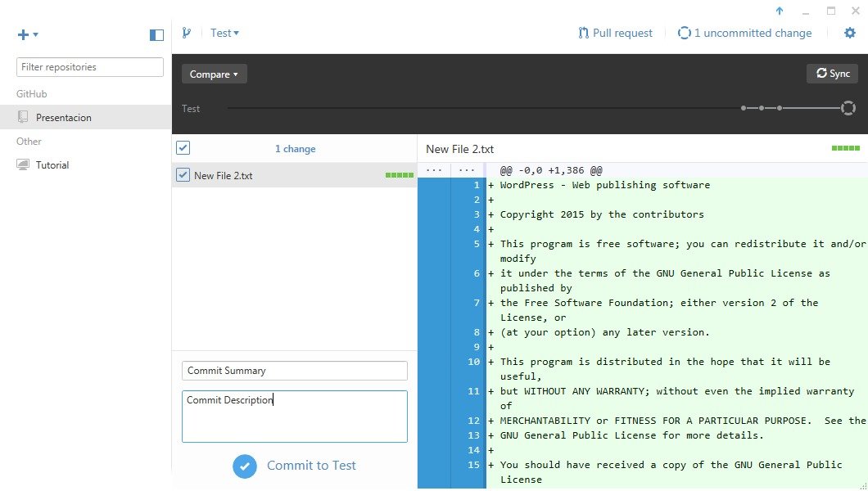Select New File 2.txt in changes list
868x491 pixels.
295,175
